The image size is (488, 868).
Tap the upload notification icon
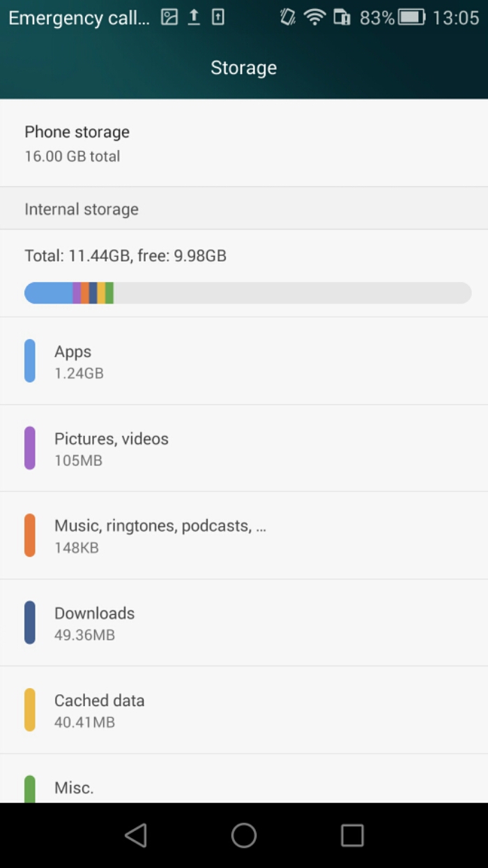coord(194,17)
